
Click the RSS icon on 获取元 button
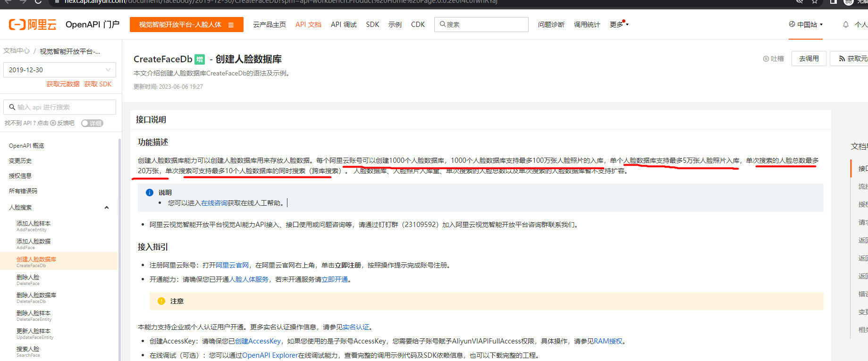842,59
